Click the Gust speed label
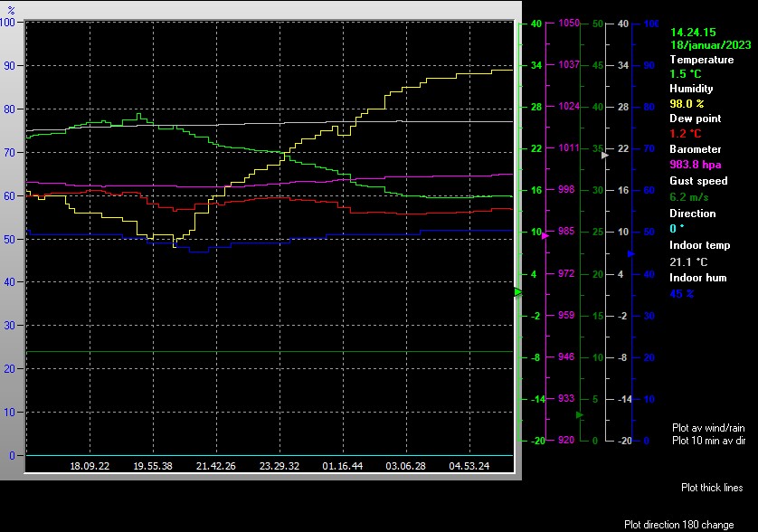Image resolution: width=758 pixels, height=532 pixels. click(x=698, y=181)
